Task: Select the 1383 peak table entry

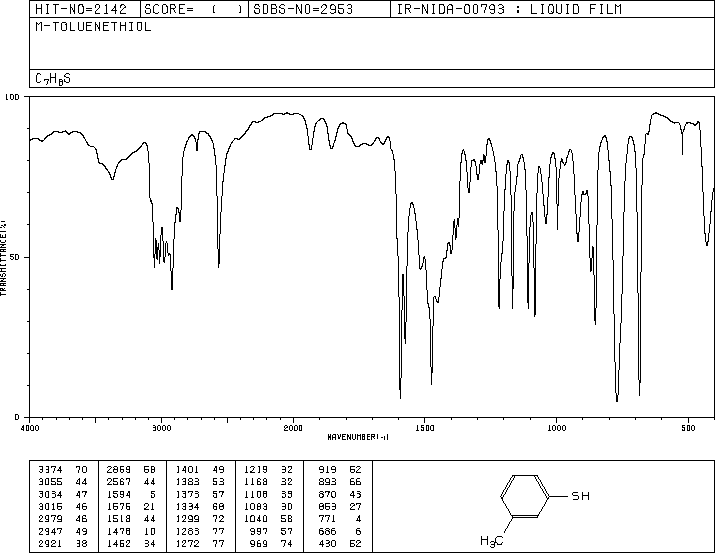Action: pyautogui.click(x=200, y=482)
